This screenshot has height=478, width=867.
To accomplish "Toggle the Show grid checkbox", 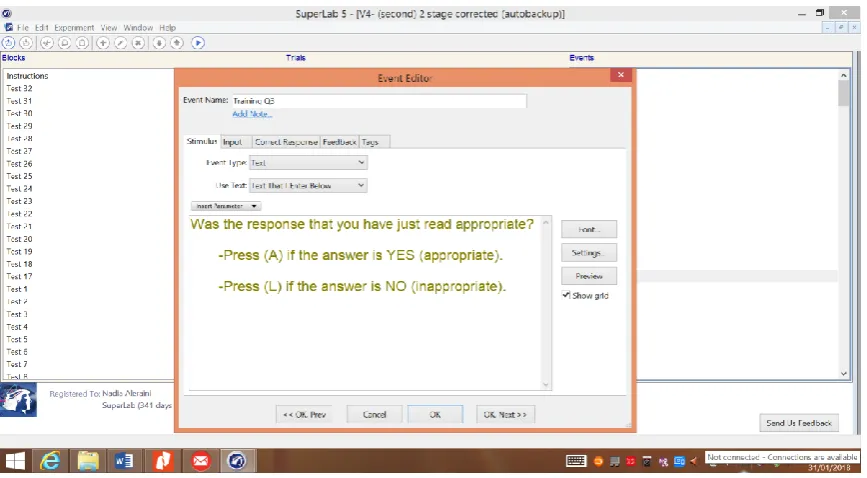I will tap(566, 295).
